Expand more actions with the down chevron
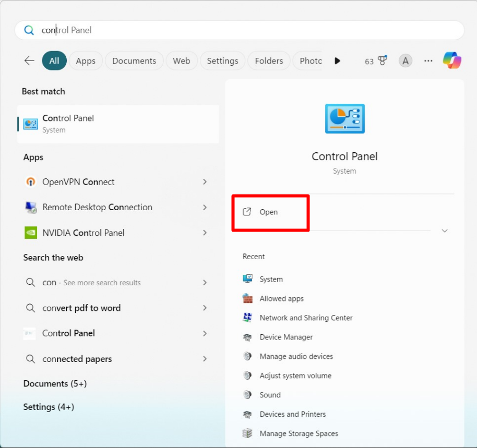 445,231
